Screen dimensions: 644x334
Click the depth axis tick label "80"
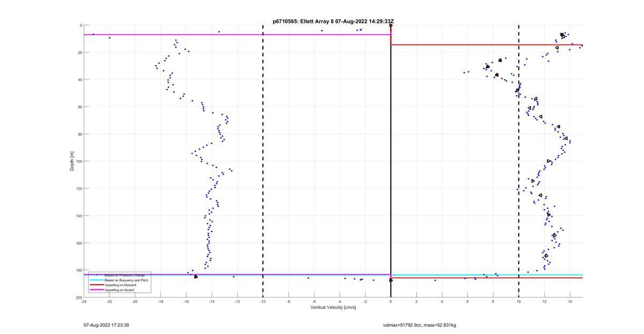click(x=79, y=134)
